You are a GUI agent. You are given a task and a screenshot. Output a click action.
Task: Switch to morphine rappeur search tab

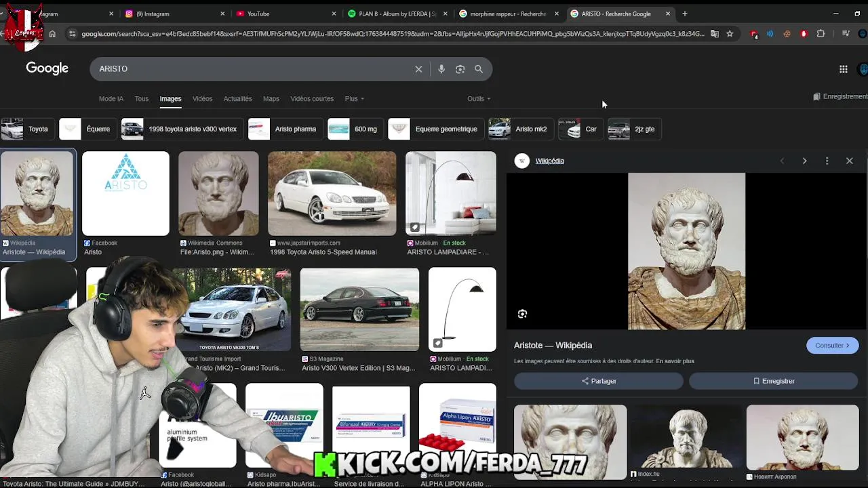click(509, 14)
